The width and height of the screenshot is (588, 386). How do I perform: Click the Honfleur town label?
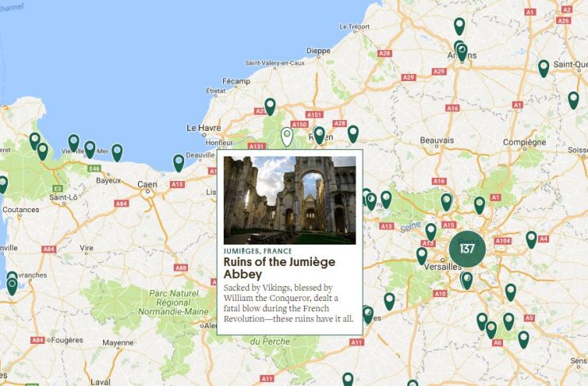coord(219,143)
